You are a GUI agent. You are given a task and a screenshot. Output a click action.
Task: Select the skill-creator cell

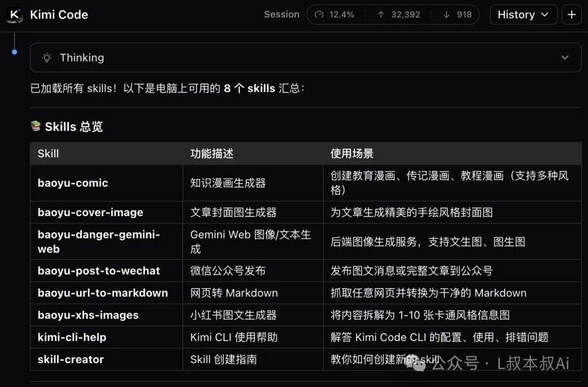point(107,359)
